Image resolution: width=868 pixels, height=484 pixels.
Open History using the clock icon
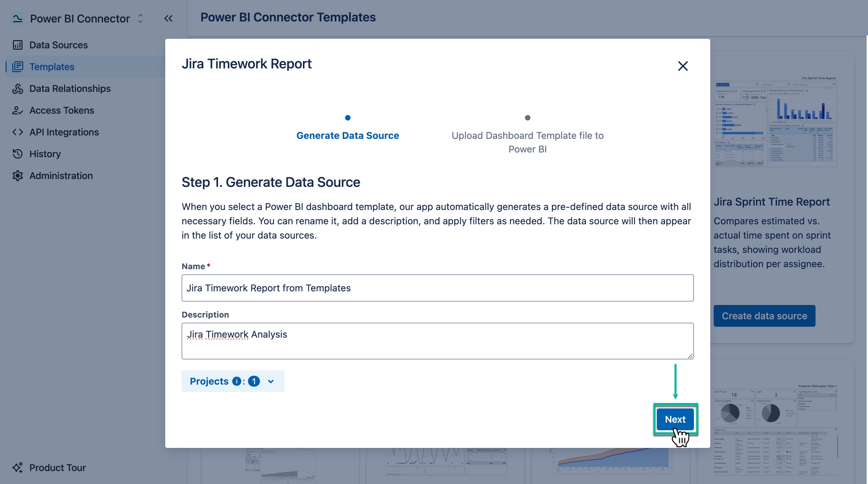(x=18, y=154)
